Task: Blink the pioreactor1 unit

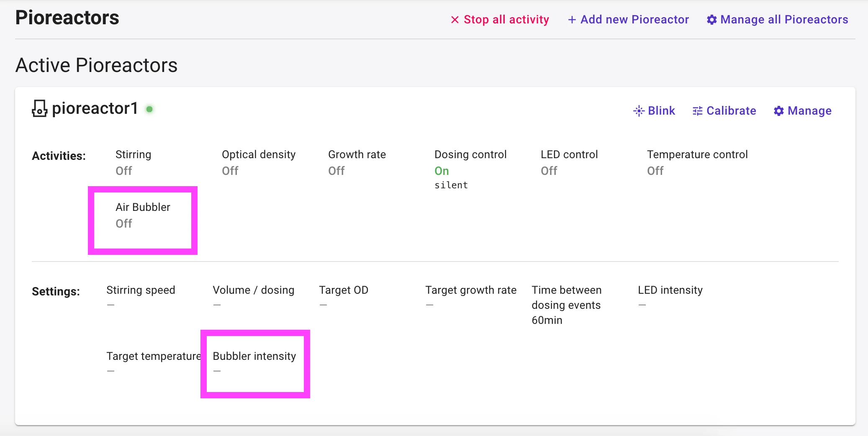Action: 654,111
